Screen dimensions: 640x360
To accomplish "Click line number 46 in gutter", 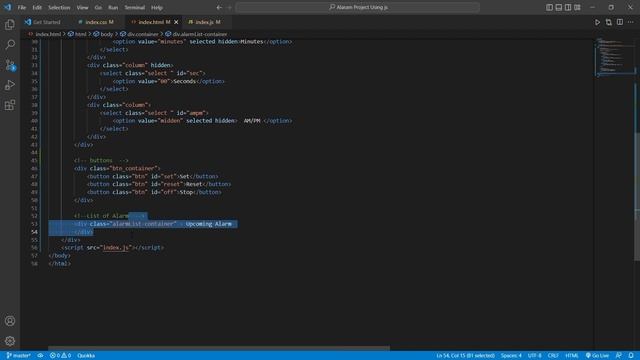I will pyautogui.click(x=34, y=169).
